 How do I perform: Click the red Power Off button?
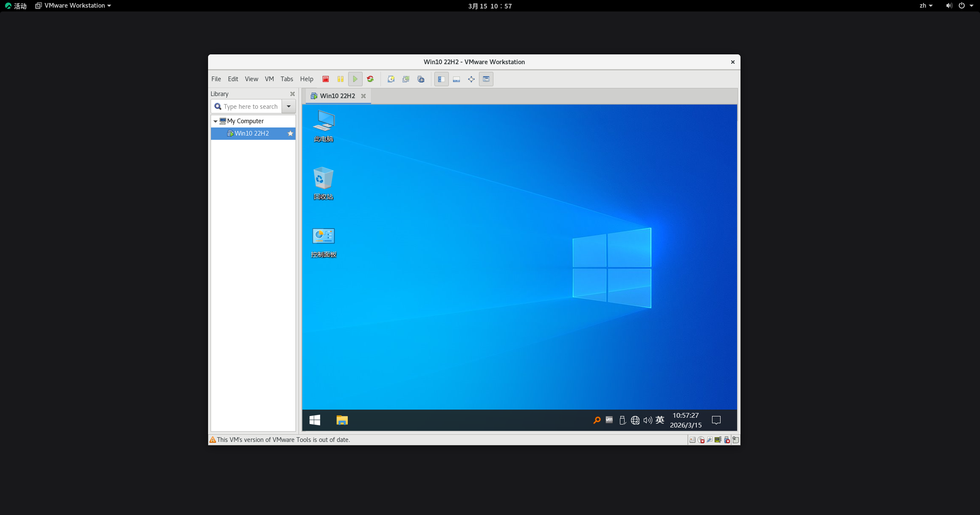(326, 79)
